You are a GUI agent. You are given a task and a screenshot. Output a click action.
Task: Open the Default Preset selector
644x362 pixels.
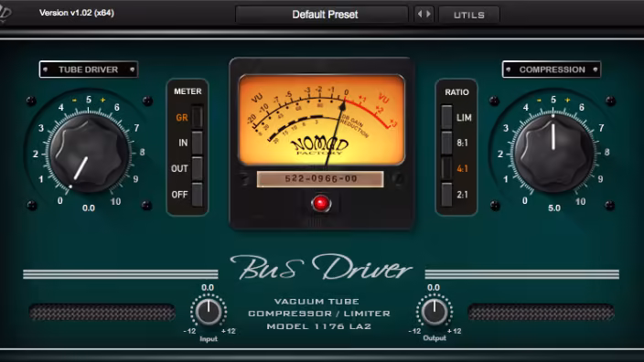click(322, 15)
